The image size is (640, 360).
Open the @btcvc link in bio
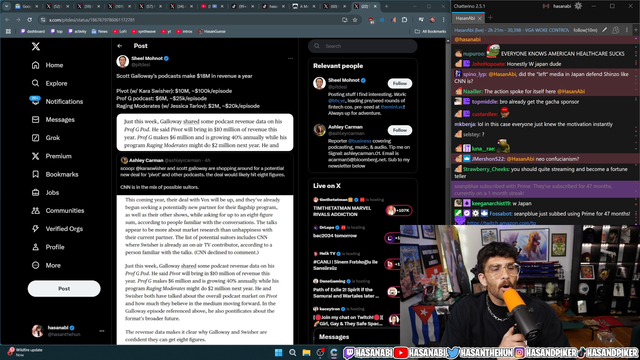pyautogui.click(x=336, y=100)
